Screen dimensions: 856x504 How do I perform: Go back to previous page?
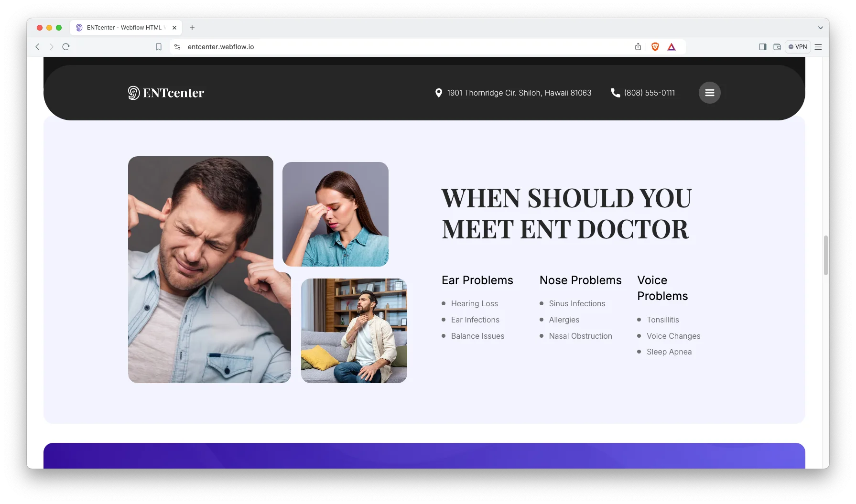38,47
